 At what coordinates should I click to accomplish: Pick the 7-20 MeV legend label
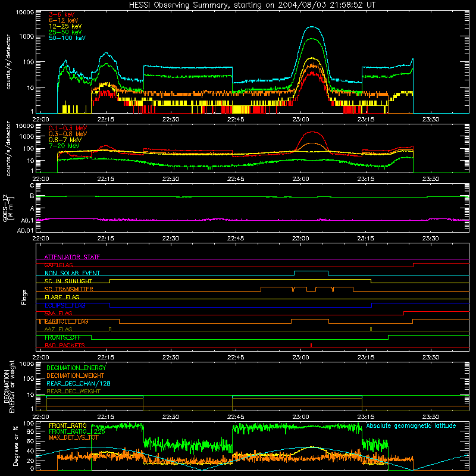(x=64, y=146)
